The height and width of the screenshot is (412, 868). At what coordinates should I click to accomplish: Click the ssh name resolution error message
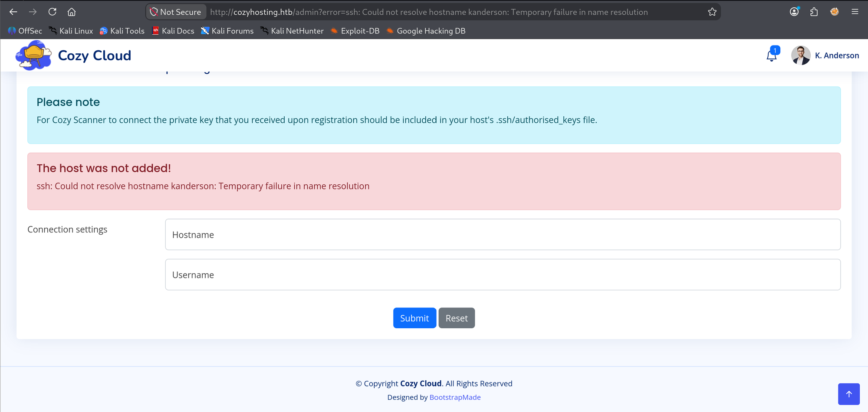point(203,186)
